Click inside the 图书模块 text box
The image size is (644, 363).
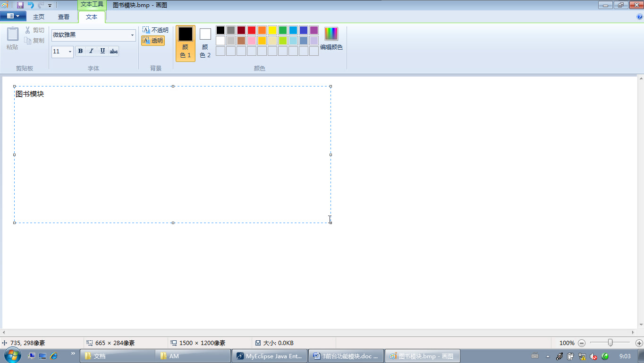click(172, 155)
